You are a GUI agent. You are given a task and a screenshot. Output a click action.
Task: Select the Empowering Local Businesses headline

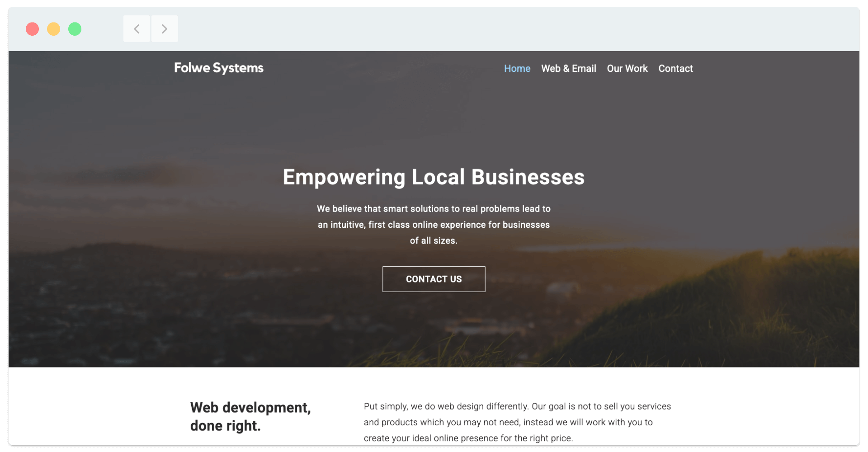(434, 177)
